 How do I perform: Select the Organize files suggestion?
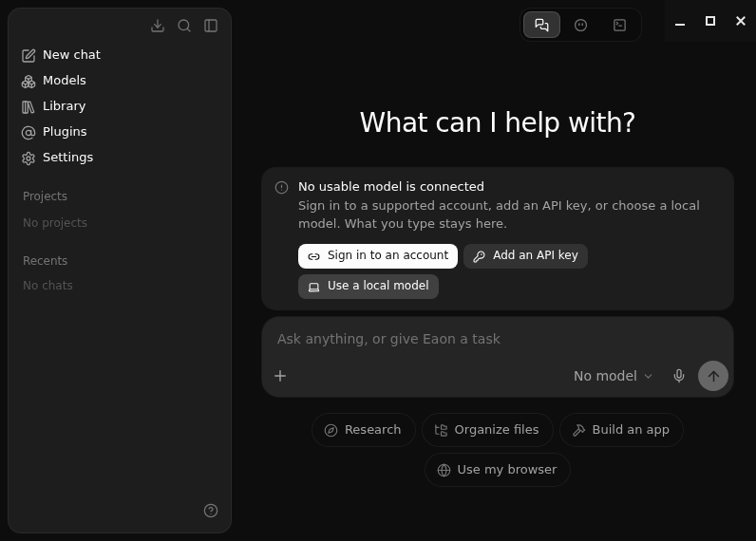coord(487,430)
